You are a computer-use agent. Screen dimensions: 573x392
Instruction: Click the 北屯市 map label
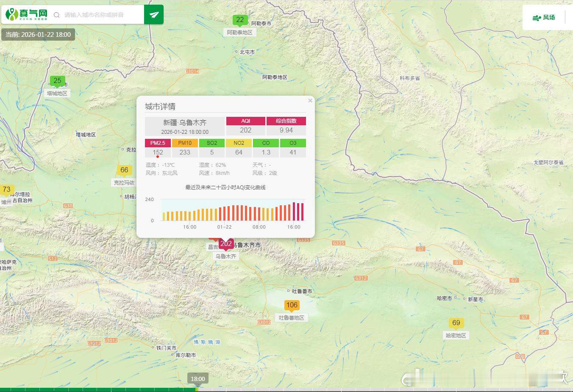247,52
